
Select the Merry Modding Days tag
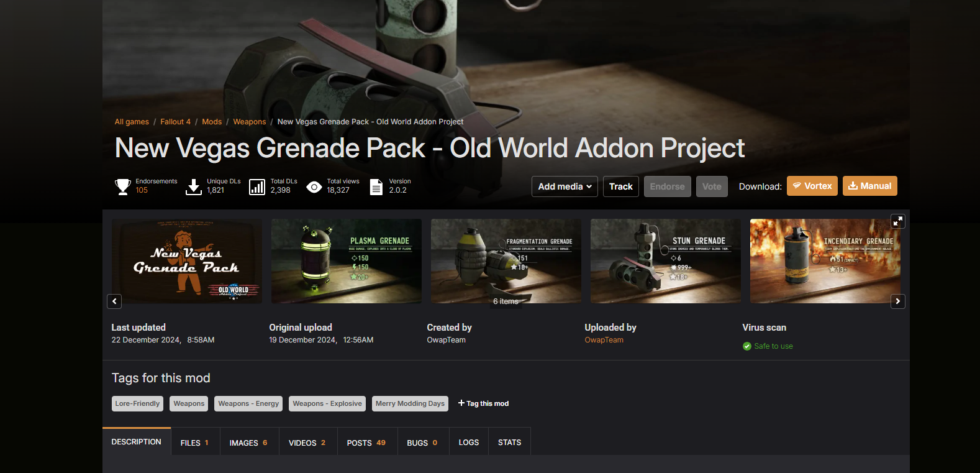click(410, 403)
